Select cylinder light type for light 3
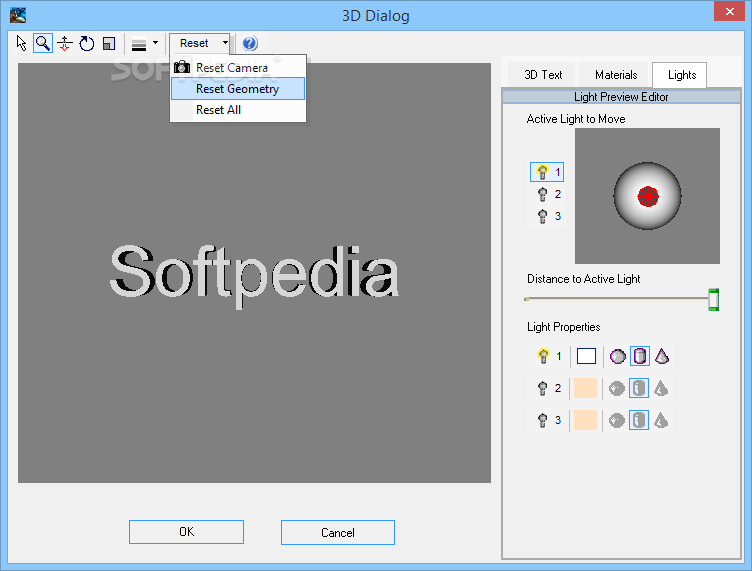Screen dimensions: 752x571 click(x=639, y=420)
